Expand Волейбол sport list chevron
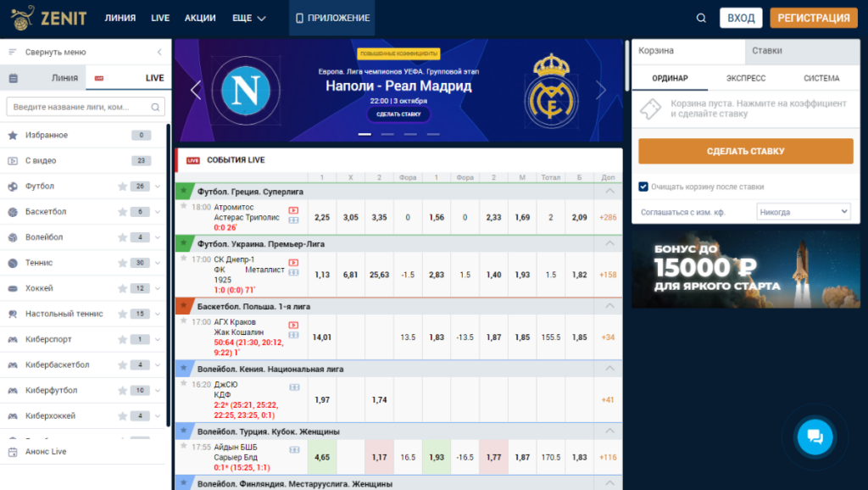The width and height of the screenshot is (868, 490). pyautogui.click(x=158, y=237)
